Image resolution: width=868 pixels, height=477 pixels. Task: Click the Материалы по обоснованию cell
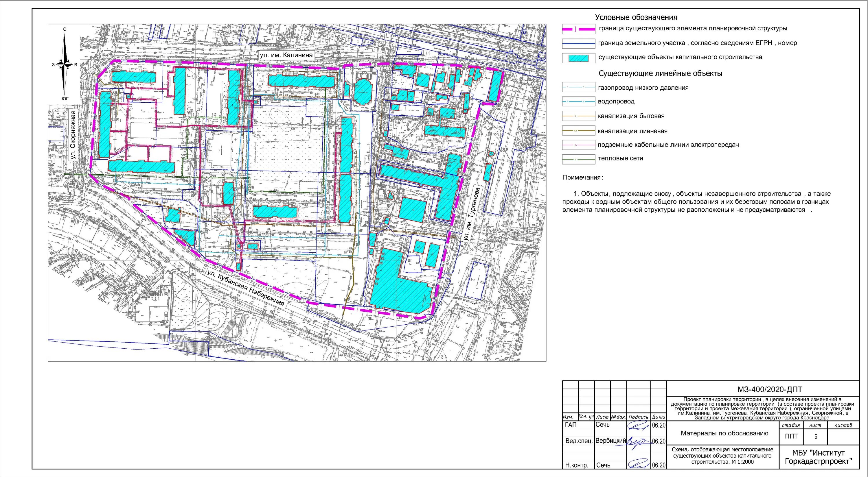point(724,433)
